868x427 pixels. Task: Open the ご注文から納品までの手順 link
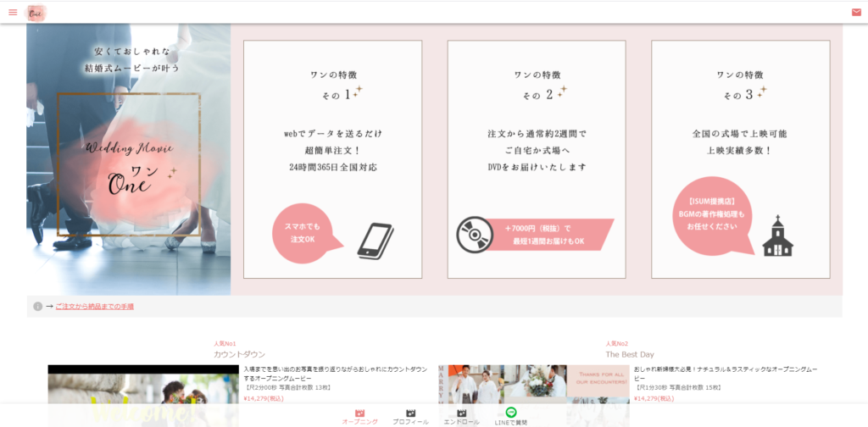[x=94, y=307]
